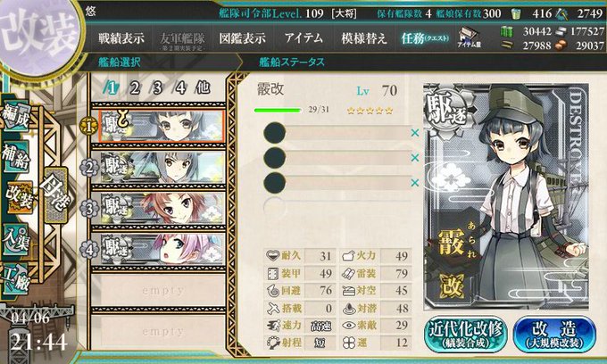This screenshot has width=607, height=364.
Task: Switch to the 他 other ships tab
Action: coord(203,87)
